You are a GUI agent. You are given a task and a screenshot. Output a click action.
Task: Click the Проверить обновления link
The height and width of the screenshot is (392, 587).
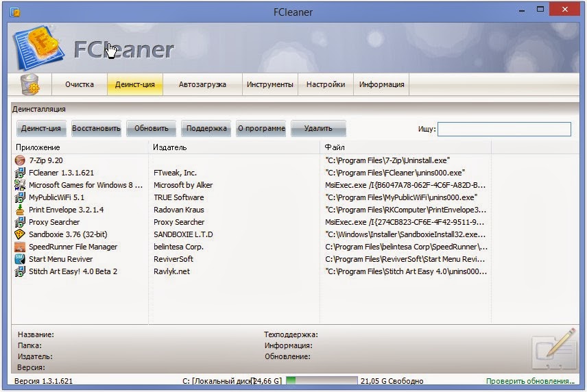point(530,381)
